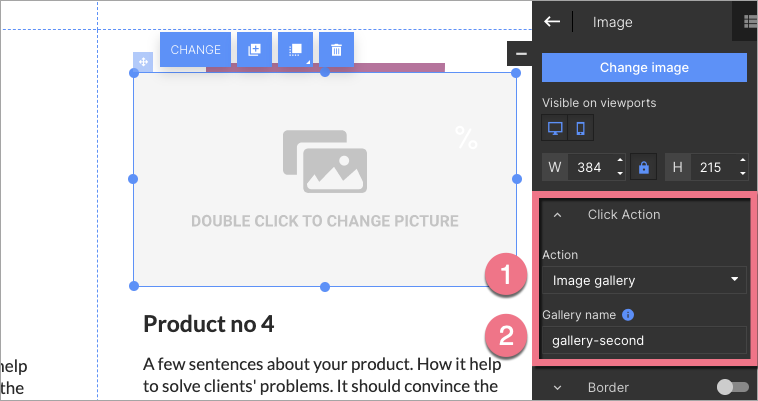Click the back arrow in Image panel
Screen dimensions: 758x401
pos(552,21)
